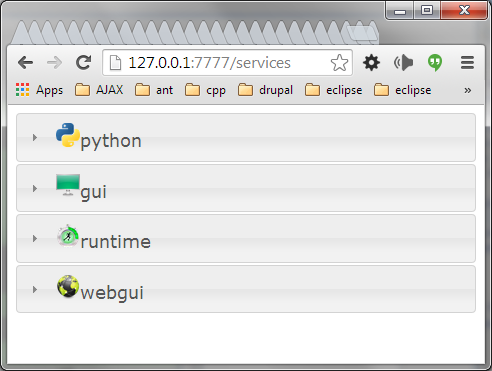Click the webgui globe icon
The height and width of the screenshot is (371, 492).
[x=68, y=286]
